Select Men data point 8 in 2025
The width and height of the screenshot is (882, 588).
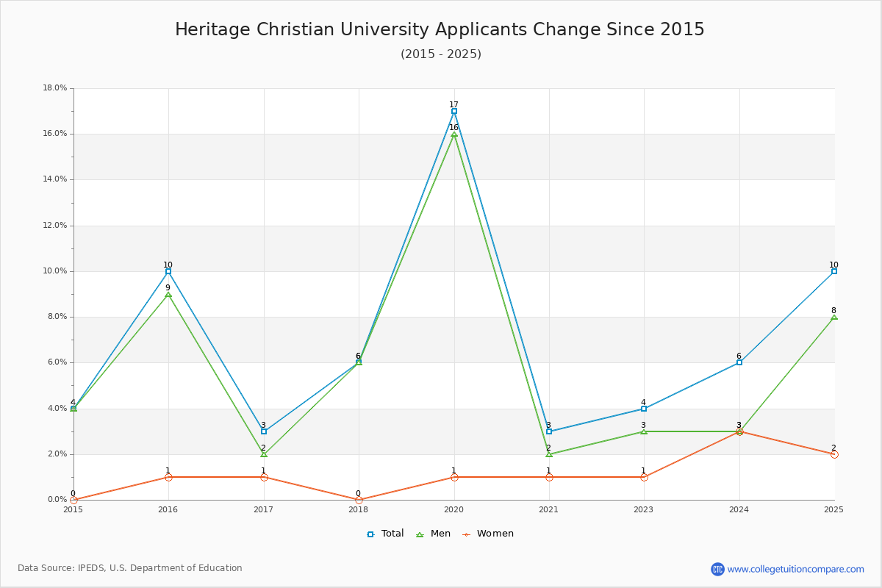click(x=834, y=317)
